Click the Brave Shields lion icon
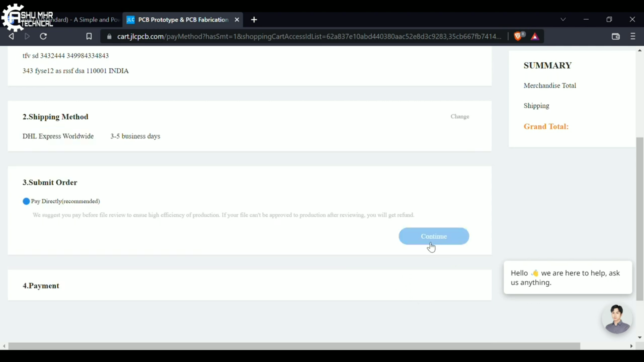Screen dimensions: 644x362 [518, 36]
